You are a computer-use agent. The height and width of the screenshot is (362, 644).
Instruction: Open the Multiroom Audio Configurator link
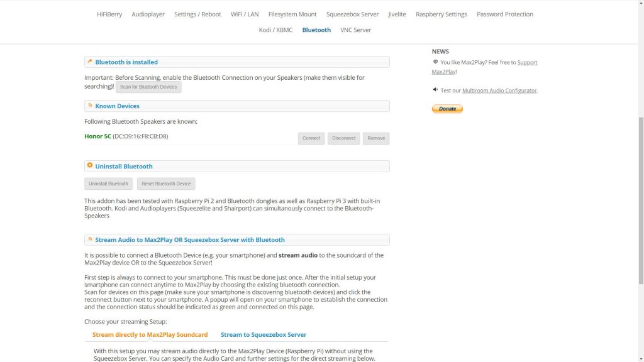(x=499, y=90)
